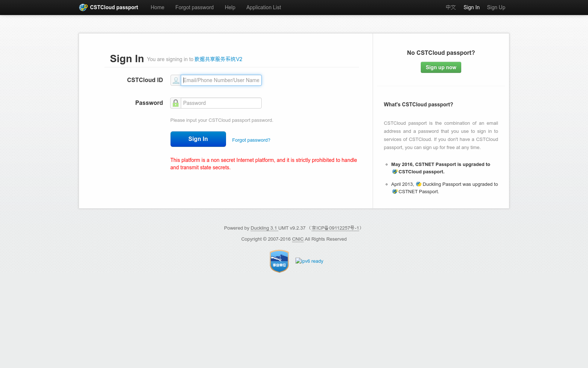Focus the Password input field

(221, 103)
